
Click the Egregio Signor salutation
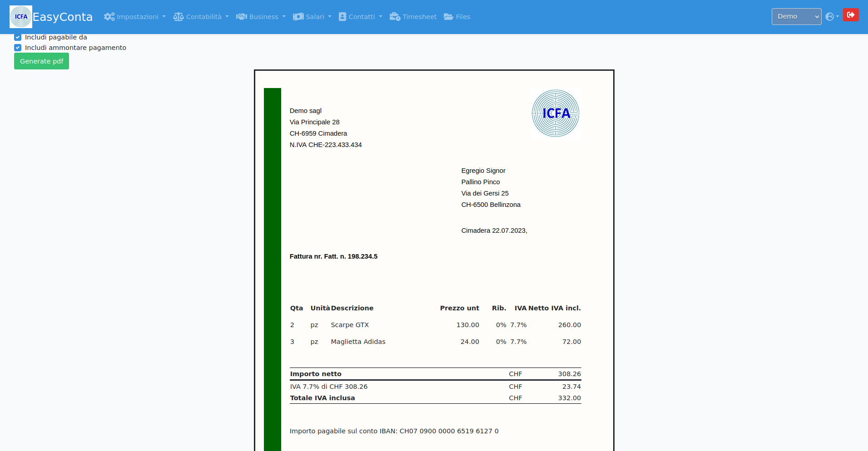pyautogui.click(x=483, y=171)
